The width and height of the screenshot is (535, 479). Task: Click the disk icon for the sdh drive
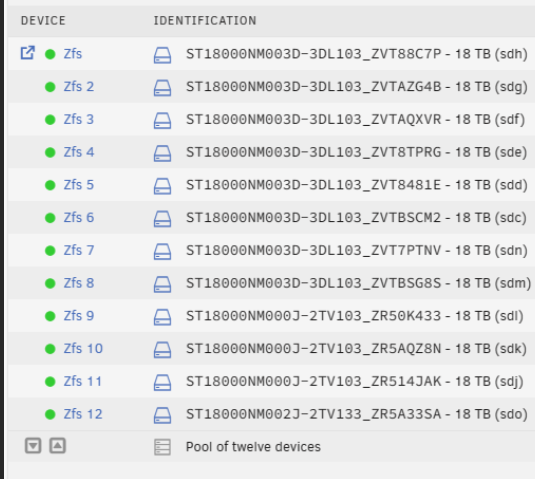(x=162, y=55)
